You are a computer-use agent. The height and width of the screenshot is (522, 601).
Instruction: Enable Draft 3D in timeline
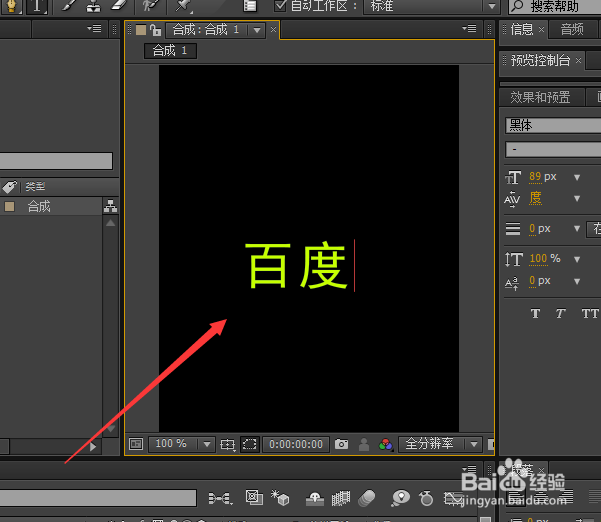(280, 498)
